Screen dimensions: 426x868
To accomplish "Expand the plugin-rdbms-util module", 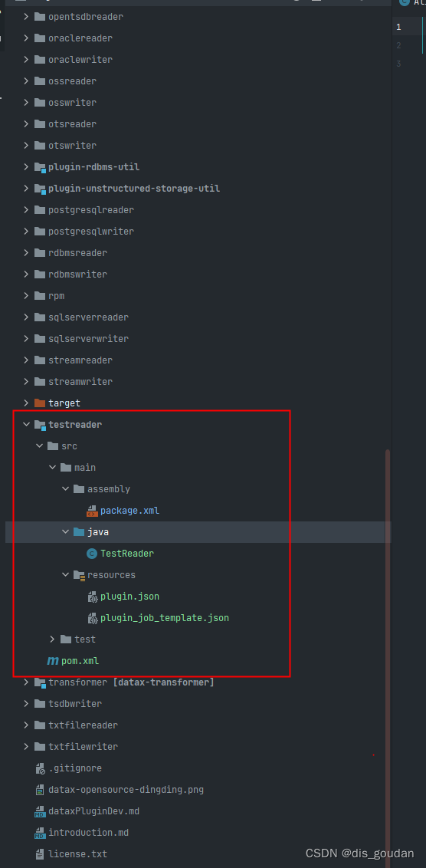I will (x=25, y=166).
